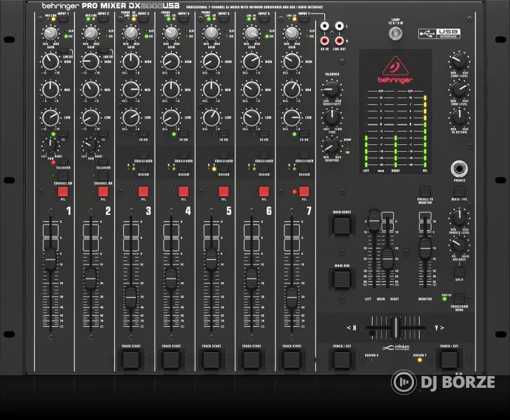
Task: Click the channel 1 Low EQ knob
Action: tap(50, 118)
